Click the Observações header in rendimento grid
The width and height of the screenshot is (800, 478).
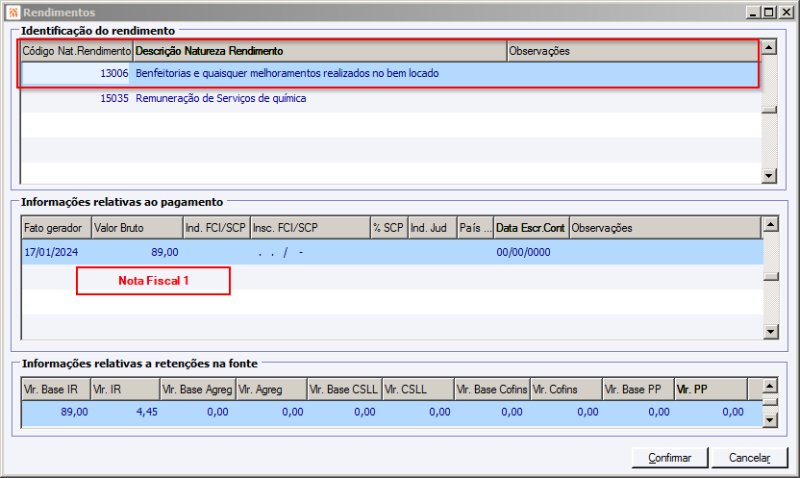pyautogui.click(x=633, y=51)
